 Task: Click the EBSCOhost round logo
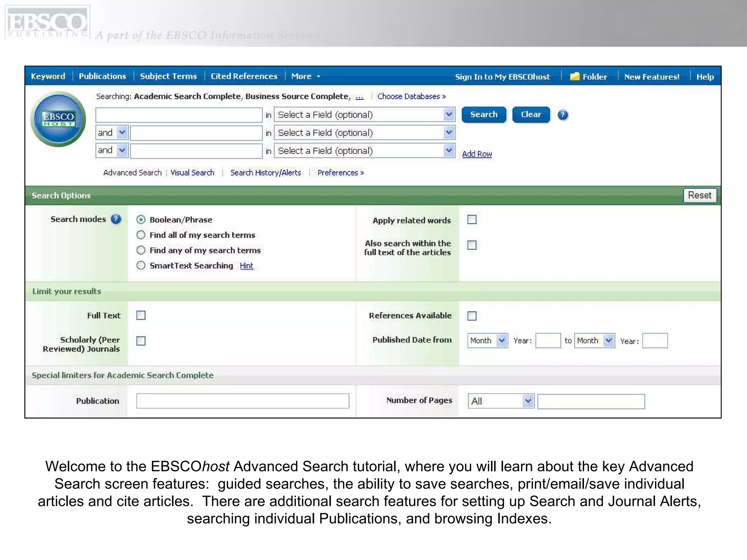[x=58, y=119]
